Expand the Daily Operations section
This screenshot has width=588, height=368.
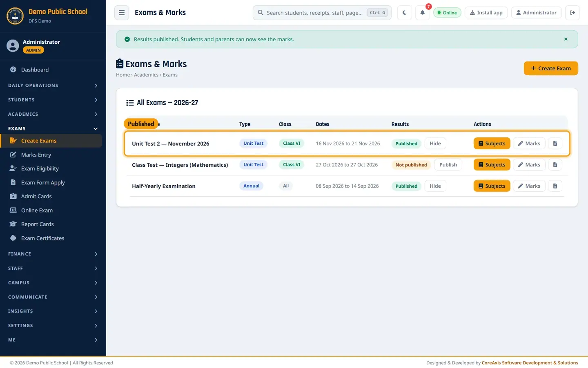pos(53,85)
